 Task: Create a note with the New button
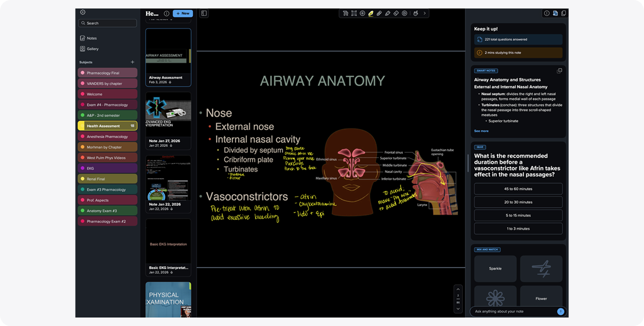pyautogui.click(x=182, y=13)
